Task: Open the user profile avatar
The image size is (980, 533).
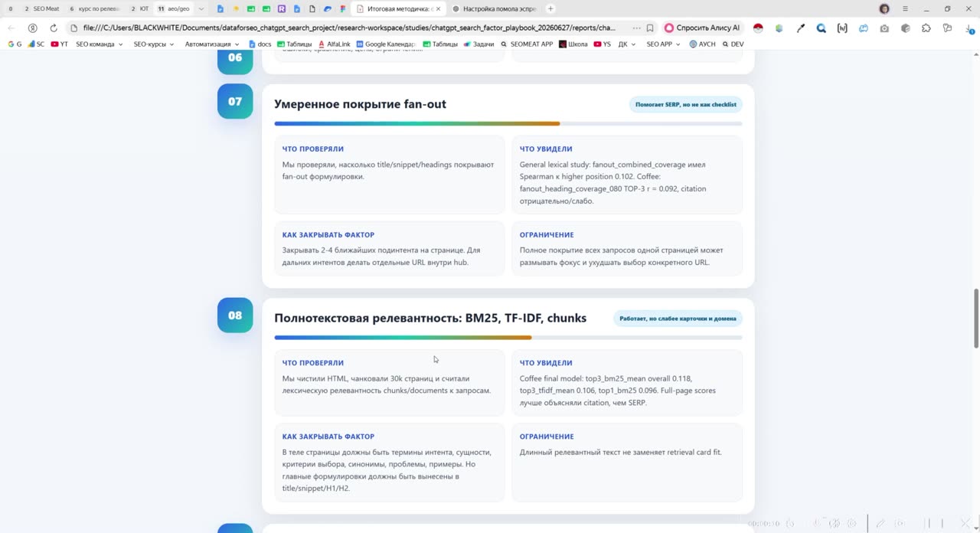Action: (x=884, y=8)
